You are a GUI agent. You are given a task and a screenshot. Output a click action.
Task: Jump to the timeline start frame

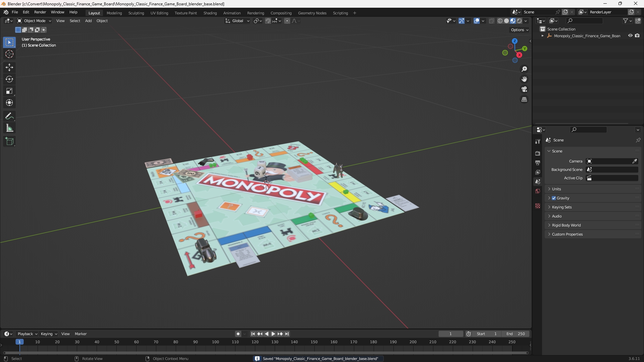[253, 334]
